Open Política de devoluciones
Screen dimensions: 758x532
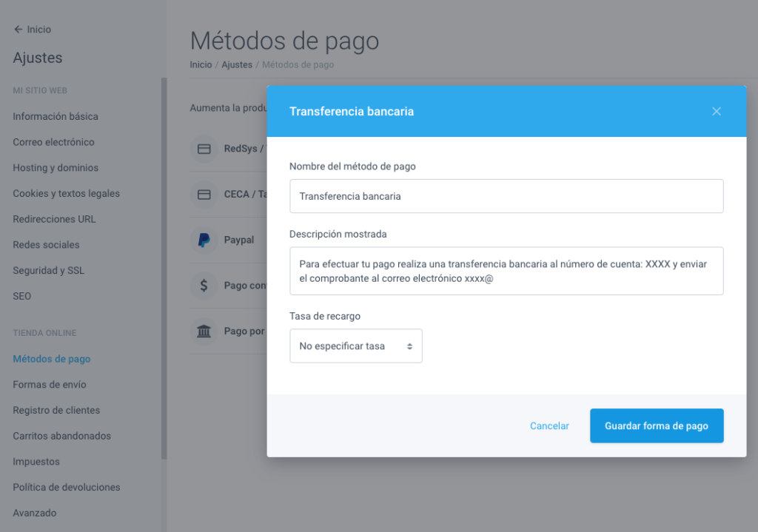66,487
